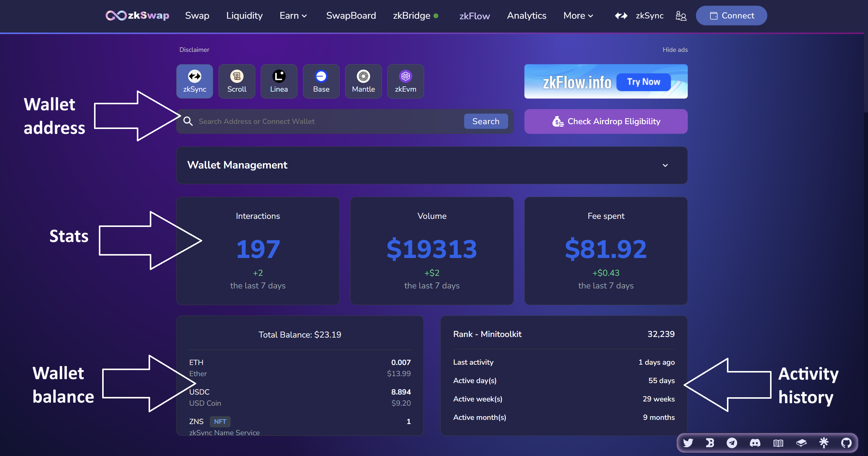This screenshot has height=456, width=868.
Task: Select the Scroll network chip
Action: [237, 81]
